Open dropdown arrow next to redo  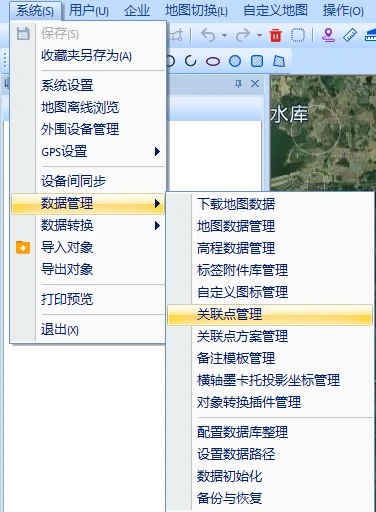point(259,35)
